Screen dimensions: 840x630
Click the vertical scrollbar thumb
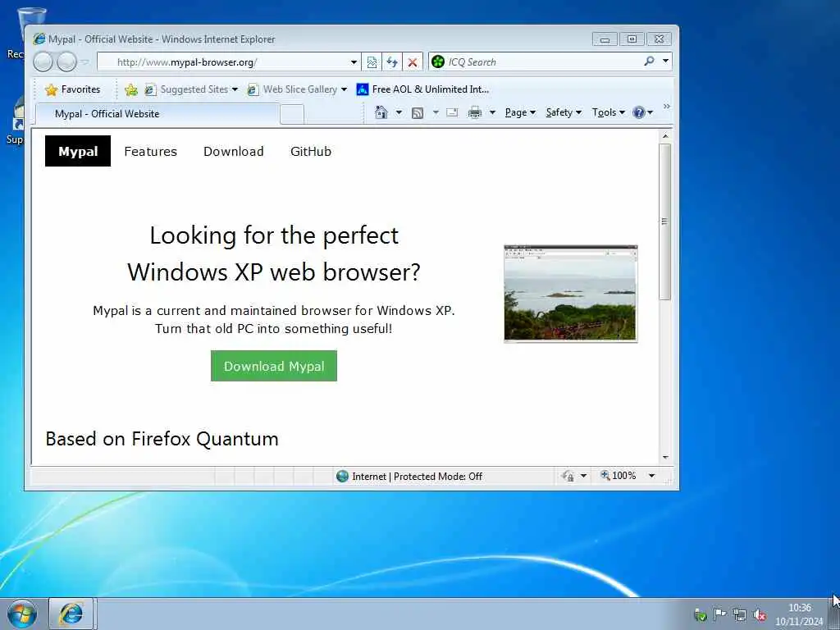click(665, 221)
